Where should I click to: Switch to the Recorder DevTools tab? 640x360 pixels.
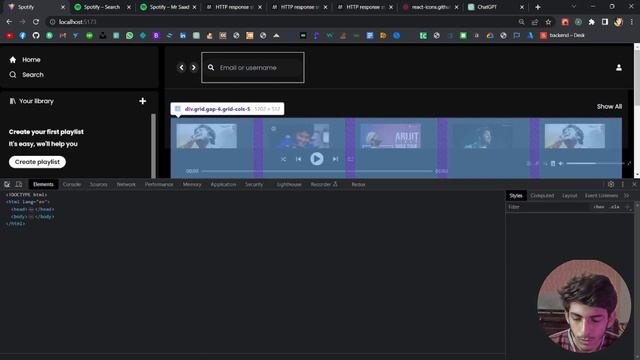(324, 184)
